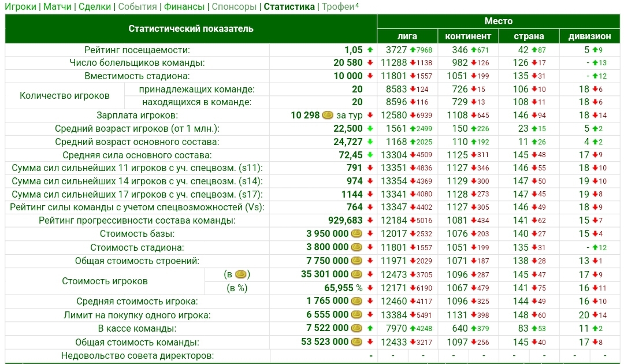
Task: Click 'Недовольство совета директоров:' label
Action: pos(137,356)
